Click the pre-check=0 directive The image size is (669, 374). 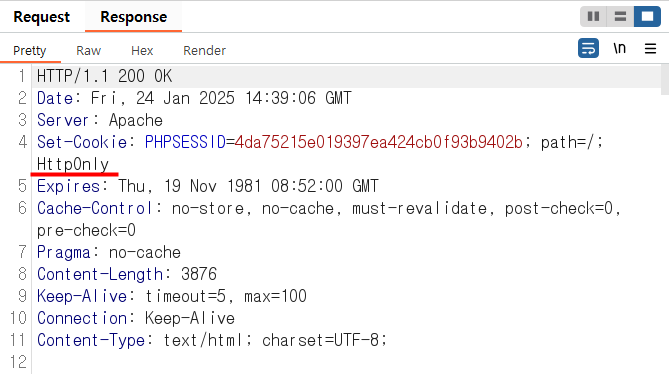(86, 231)
